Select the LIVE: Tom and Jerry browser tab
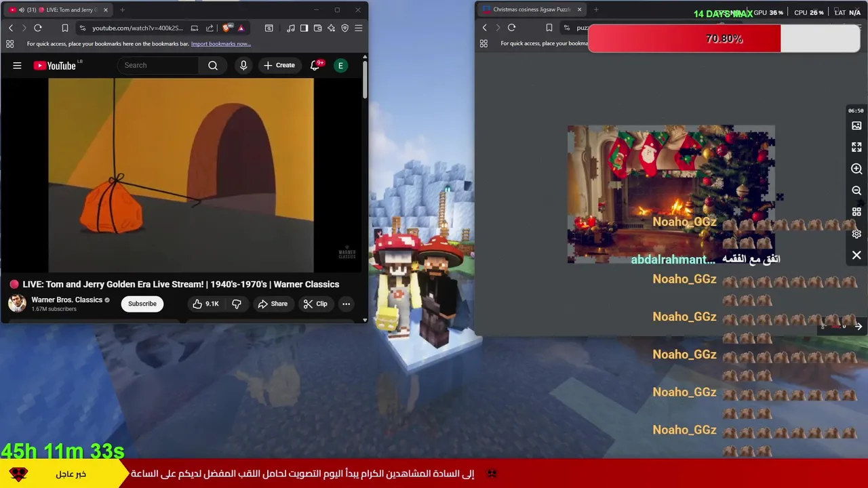Viewport: 868px width, 488px height. pyautogui.click(x=58, y=9)
